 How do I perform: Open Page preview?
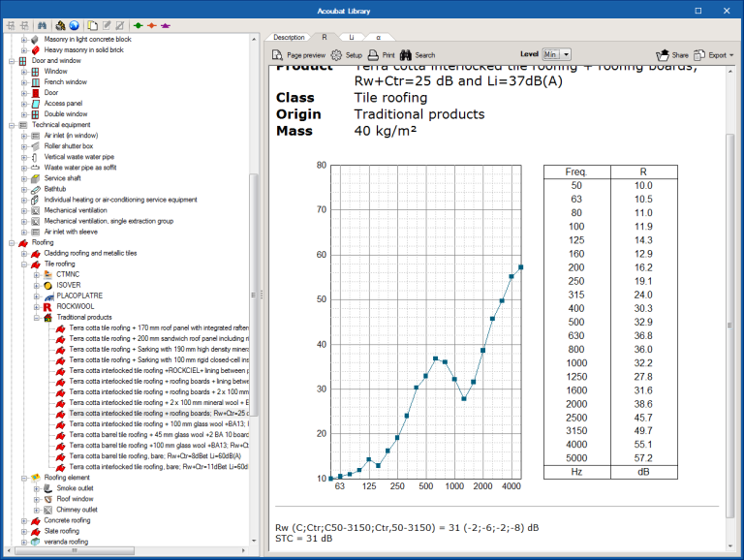point(298,55)
